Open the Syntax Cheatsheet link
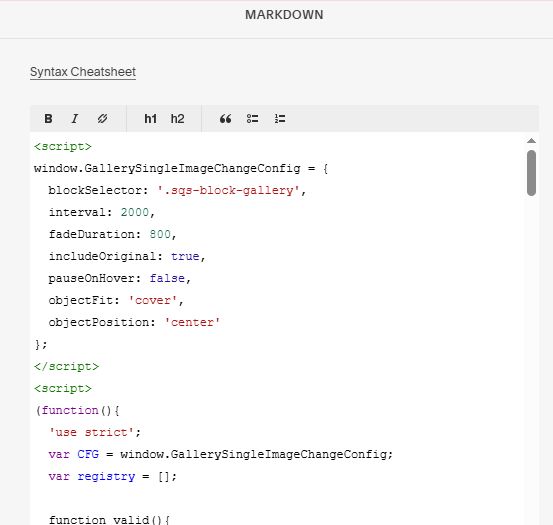The image size is (553, 525). 83,72
